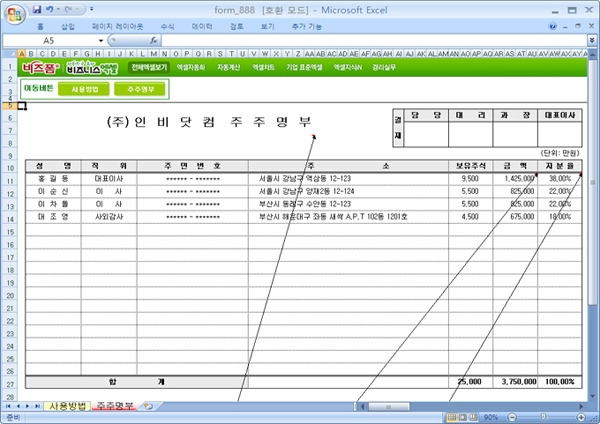The image size is (600, 424).
Task: Select the 1,425,000 amount cell
Action: tap(515, 179)
